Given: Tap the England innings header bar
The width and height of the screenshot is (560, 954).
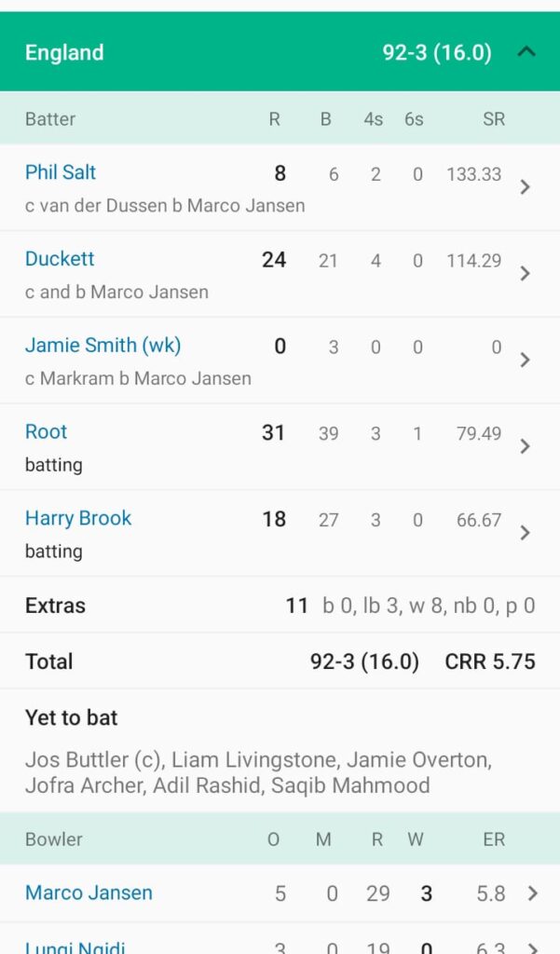Looking at the screenshot, I should 280,52.
